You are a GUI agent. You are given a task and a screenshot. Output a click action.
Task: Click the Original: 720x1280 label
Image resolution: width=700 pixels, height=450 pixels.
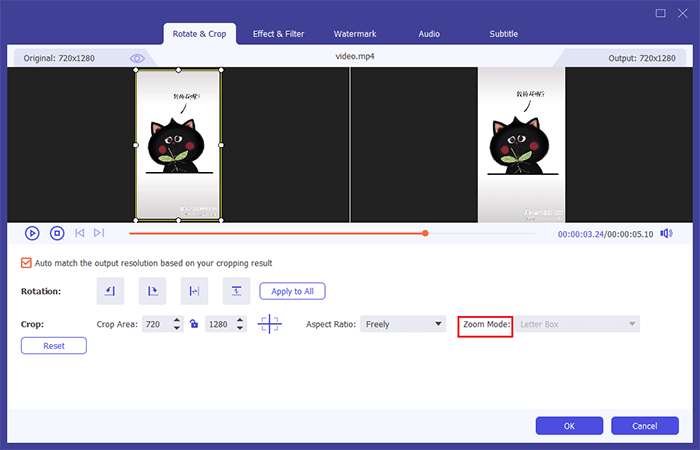point(59,58)
